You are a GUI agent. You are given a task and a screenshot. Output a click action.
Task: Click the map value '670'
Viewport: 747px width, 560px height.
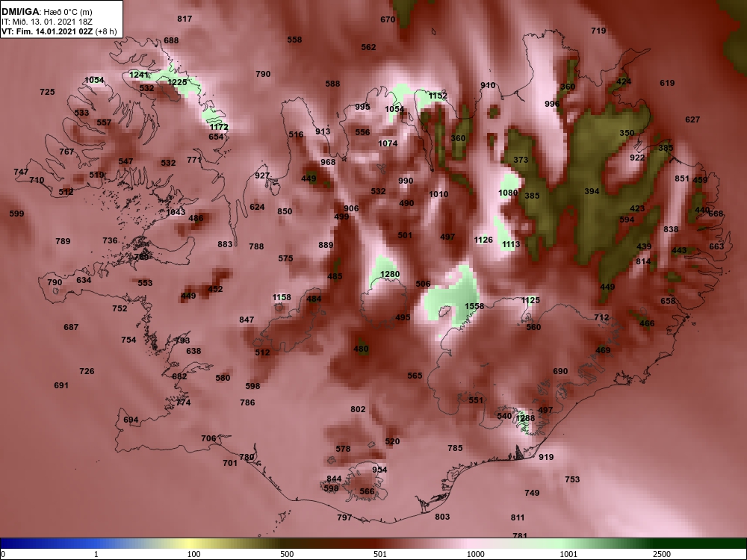coord(388,19)
